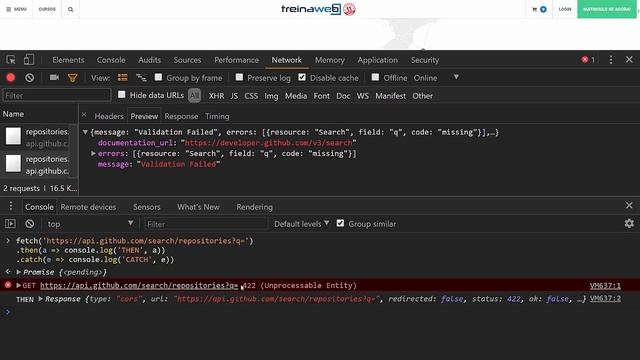Open VM637:1 source link
This screenshot has width=640, height=360.
605,286
